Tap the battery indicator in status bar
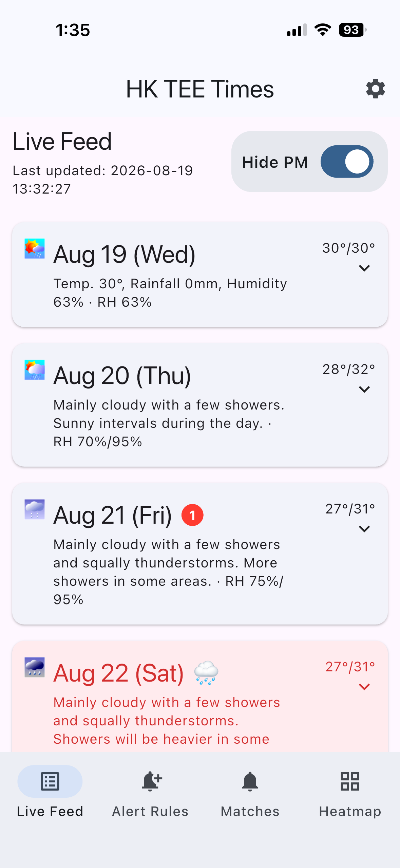 pyautogui.click(x=353, y=30)
